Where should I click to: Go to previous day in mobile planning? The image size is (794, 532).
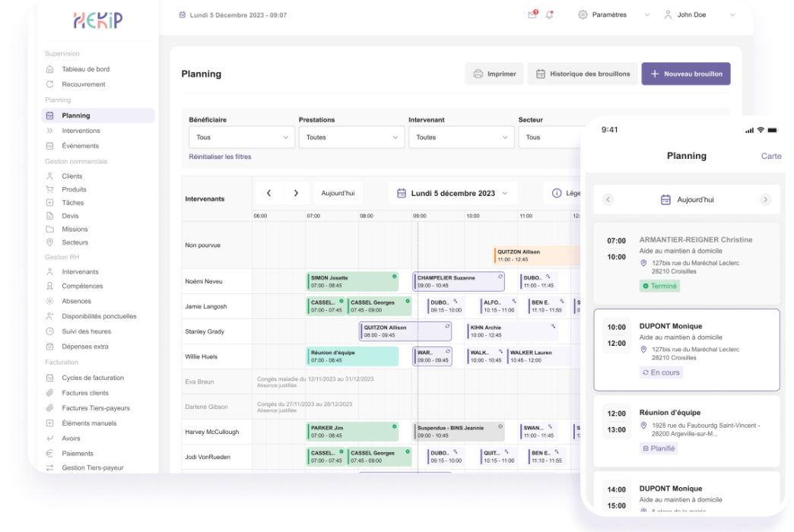pyautogui.click(x=608, y=200)
